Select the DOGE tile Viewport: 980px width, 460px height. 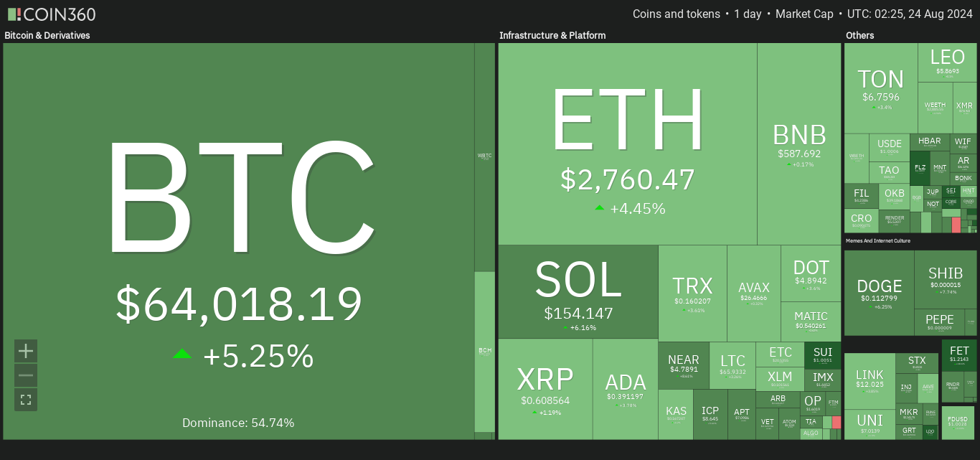pyautogui.click(x=880, y=293)
